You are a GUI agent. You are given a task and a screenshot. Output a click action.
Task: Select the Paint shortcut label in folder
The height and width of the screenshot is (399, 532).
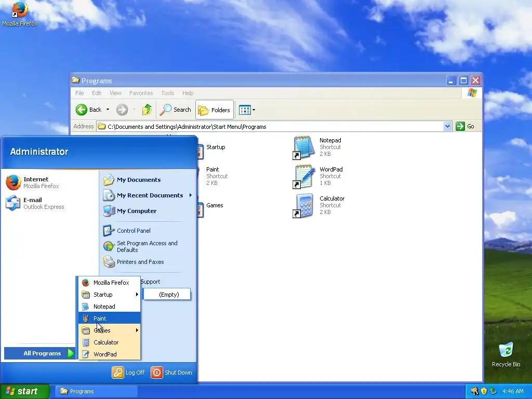click(212, 169)
